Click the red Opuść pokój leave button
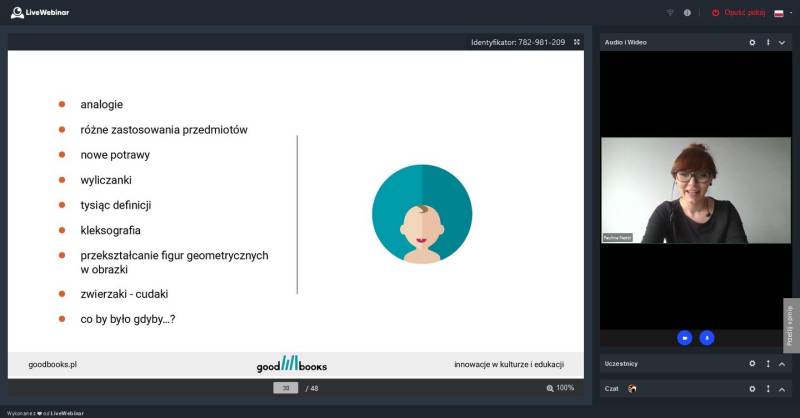800x418 pixels. tap(737, 13)
